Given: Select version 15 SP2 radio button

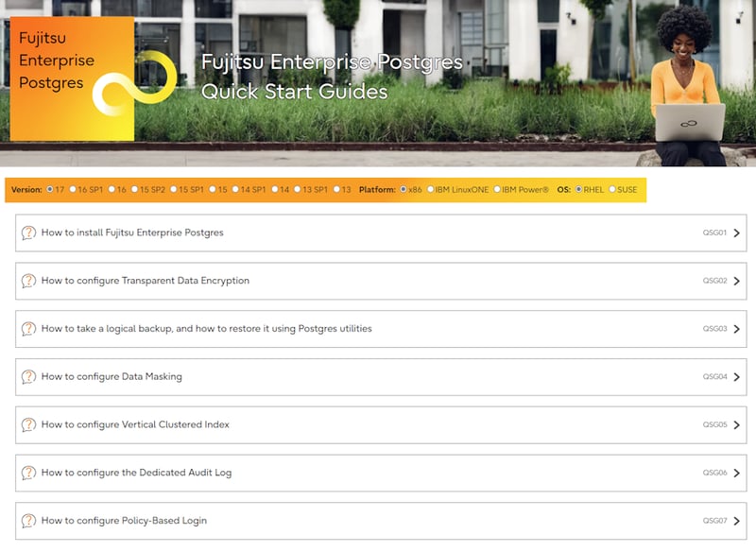Looking at the screenshot, I should point(134,189).
